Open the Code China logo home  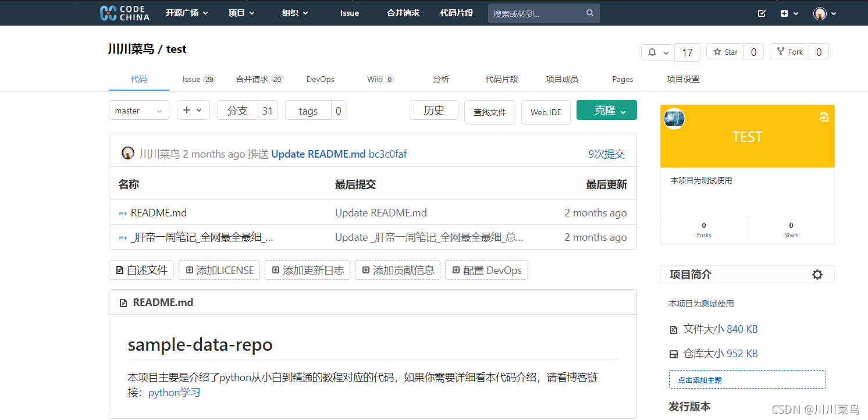[124, 13]
